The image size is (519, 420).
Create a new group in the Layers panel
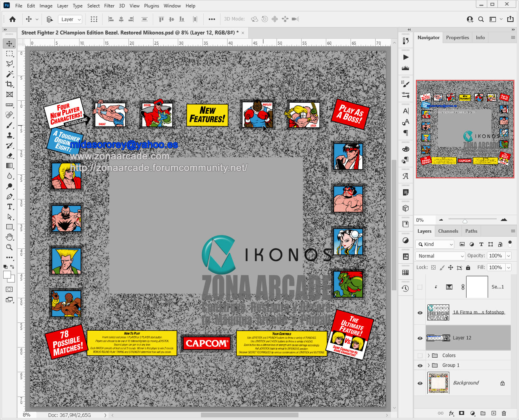tap(483, 413)
